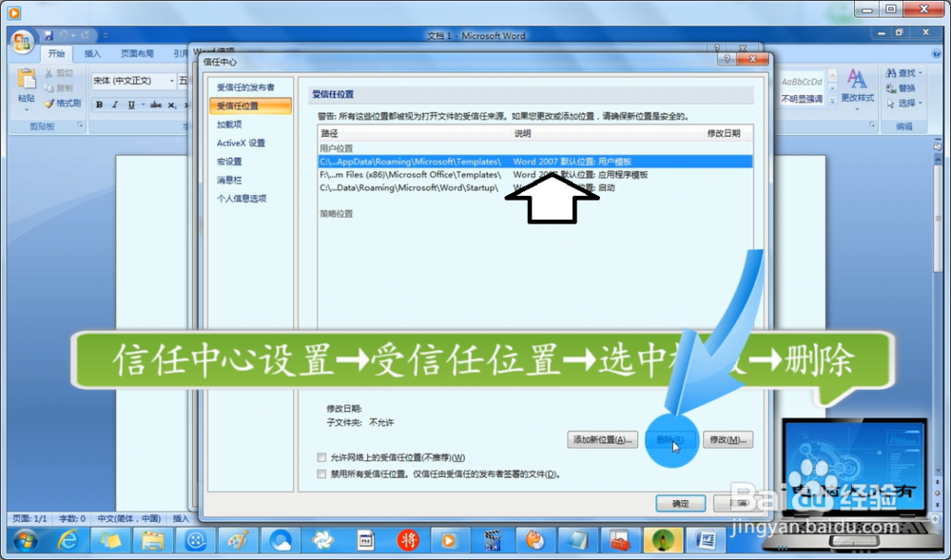Open 宏设置 in Trust Center sidebar
Screen dimensions: 951x560
pos(229,162)
